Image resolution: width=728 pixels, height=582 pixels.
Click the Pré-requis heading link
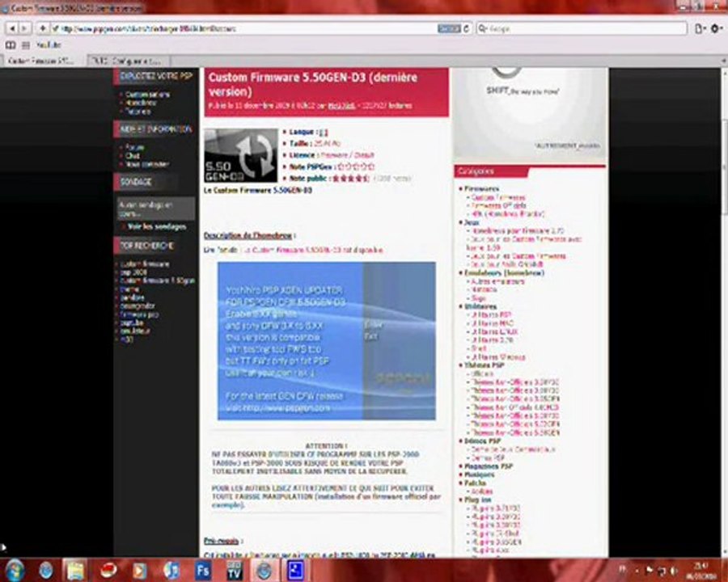click(221, 541)
